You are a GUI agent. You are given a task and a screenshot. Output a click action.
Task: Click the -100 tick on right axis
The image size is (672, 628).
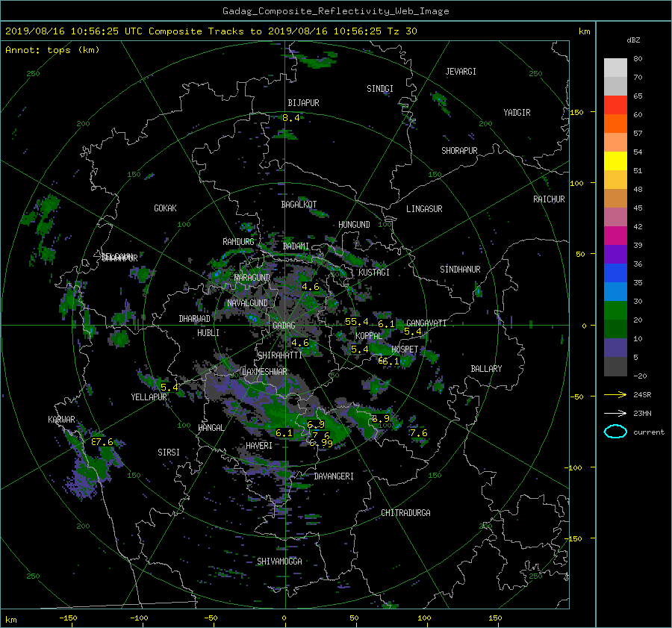[575, 467]
